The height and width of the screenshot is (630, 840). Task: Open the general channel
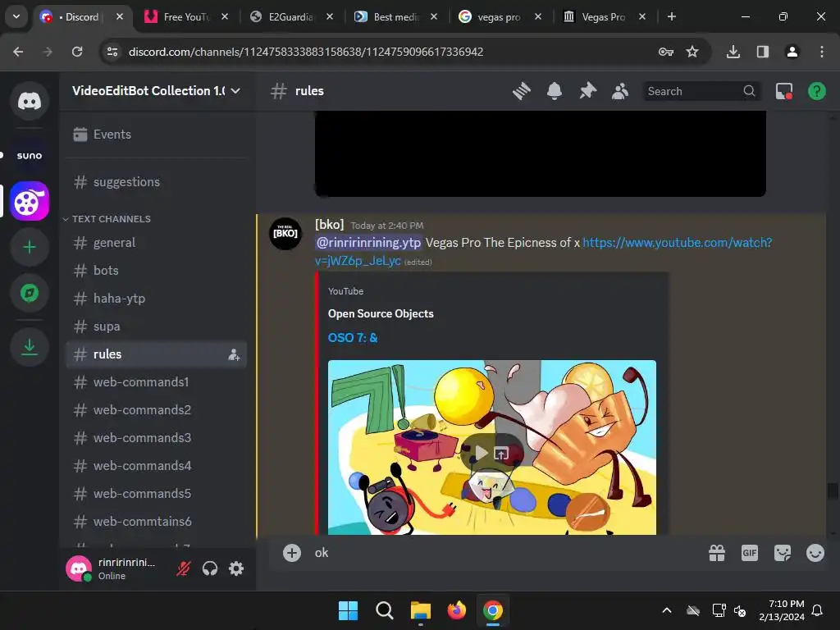point(156,243)
